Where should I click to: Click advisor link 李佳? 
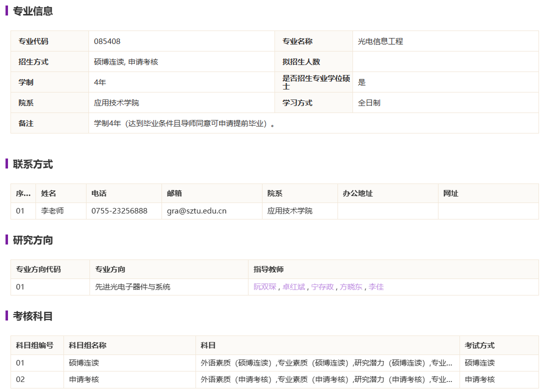pos(376,287)
